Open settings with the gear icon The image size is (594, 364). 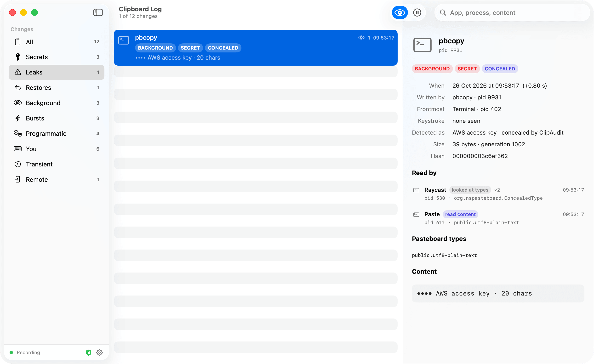coord(100,353)
